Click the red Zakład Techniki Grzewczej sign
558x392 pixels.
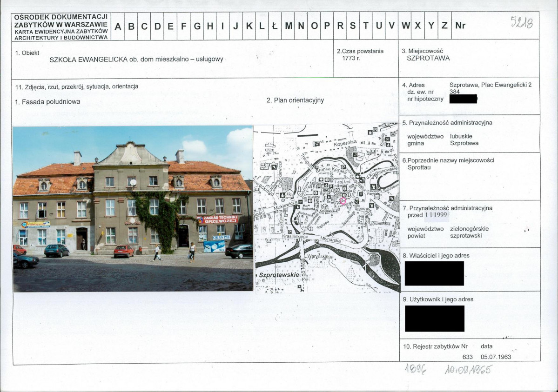219,219
